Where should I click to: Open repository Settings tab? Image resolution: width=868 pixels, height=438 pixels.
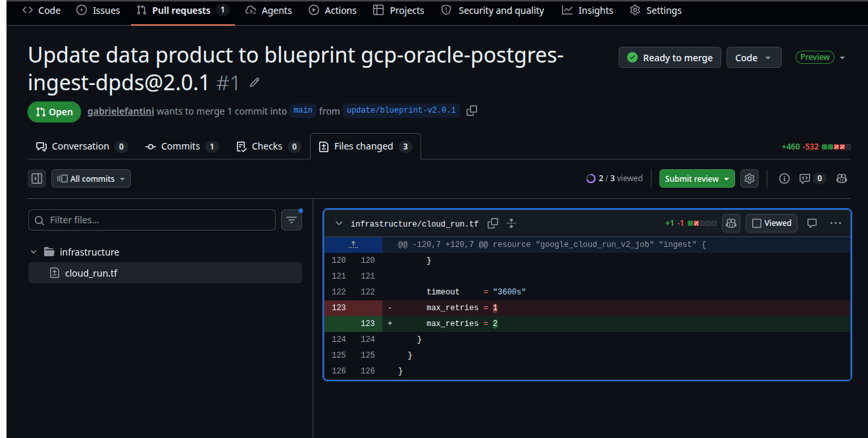[x=655, y=11]
